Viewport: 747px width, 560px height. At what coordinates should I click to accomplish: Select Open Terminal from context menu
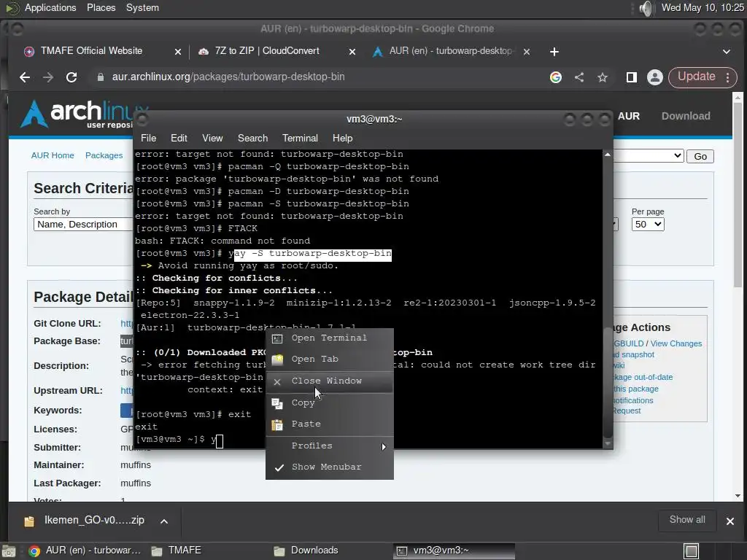click(329, 338)
